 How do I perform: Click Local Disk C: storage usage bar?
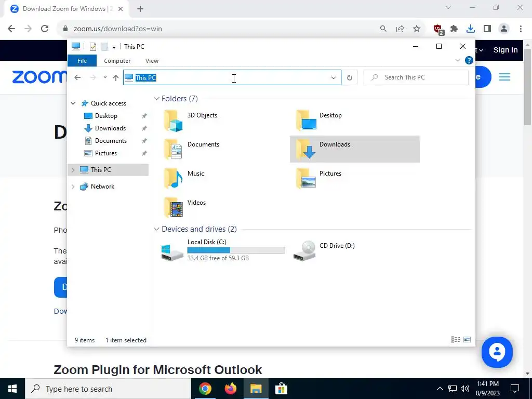point(236,250)
